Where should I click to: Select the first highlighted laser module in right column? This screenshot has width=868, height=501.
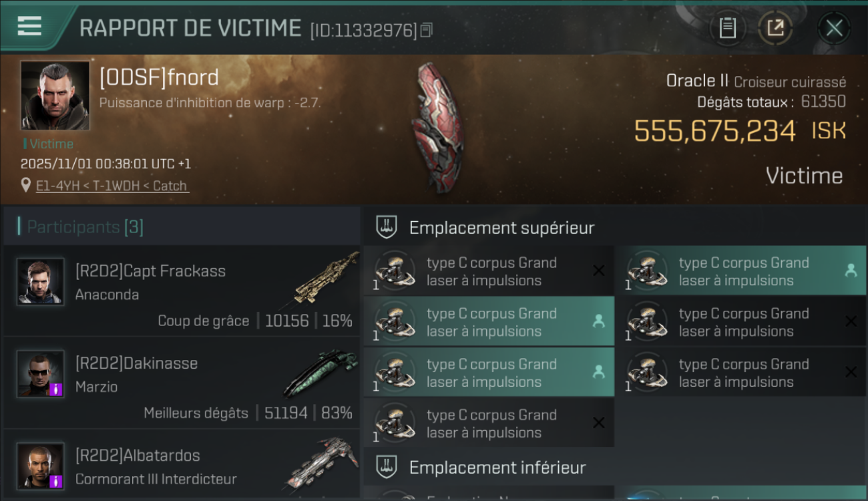point(740,271)
